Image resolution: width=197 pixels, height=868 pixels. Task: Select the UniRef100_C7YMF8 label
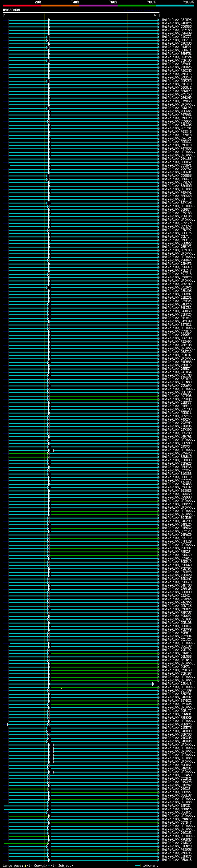pyautogui.click(x=177, y=135)
